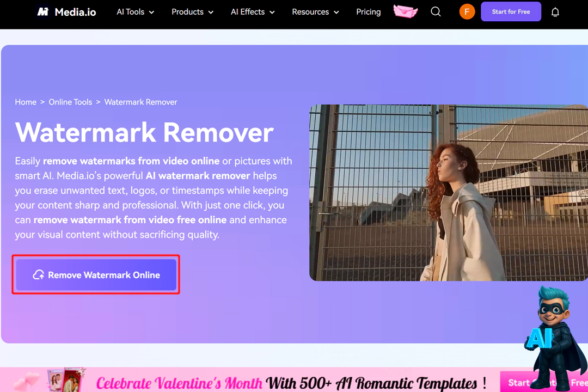This screenshot has width=588, height=392.
Task: Click the Remove Watermark Online button
Action: pyautogui.click(x=96, y=275)
